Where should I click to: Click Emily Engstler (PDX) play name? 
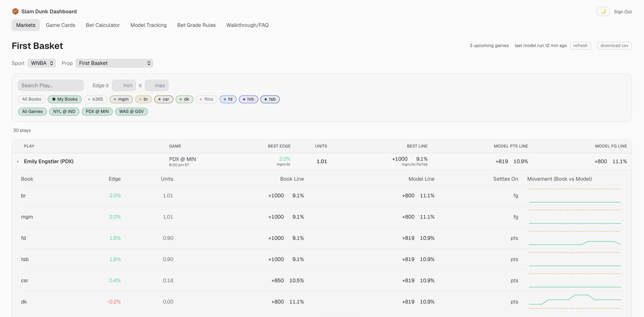point(49,161)
